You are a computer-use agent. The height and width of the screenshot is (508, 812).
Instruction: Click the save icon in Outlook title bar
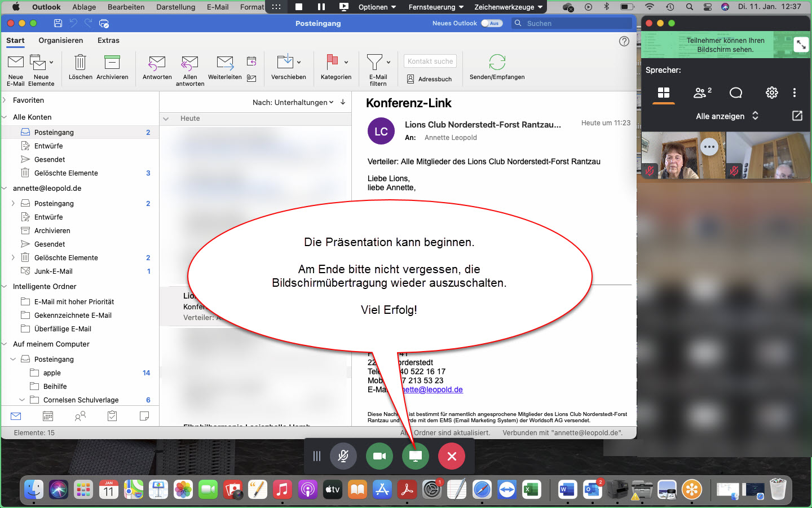click(58, 23)
